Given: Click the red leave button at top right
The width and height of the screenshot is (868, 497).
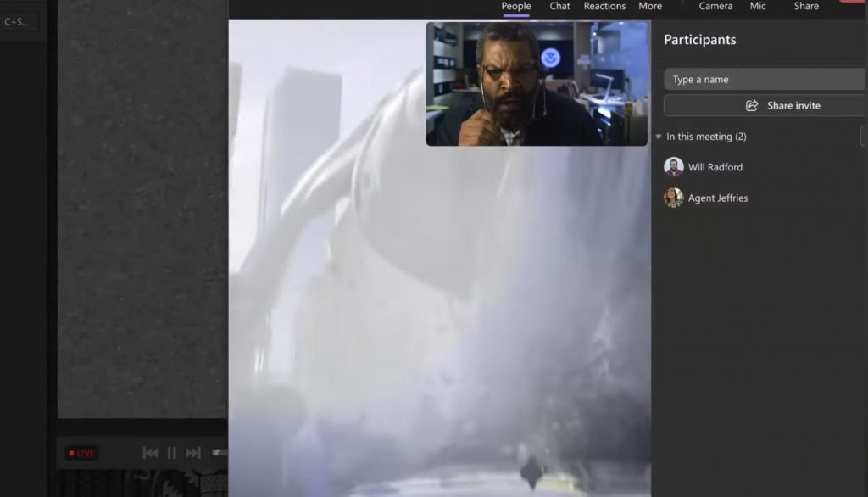Looking at the screenshot, I should 854,2.
